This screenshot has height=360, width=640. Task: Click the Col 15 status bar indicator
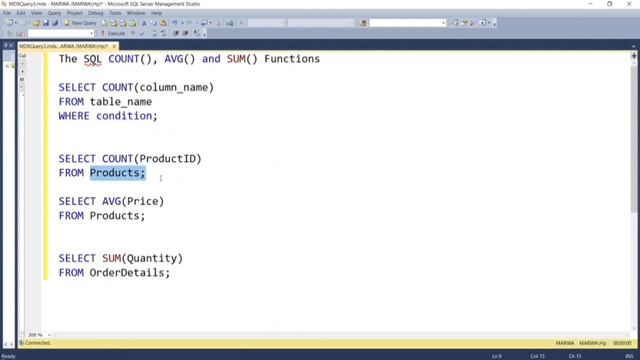click(538, 356)
